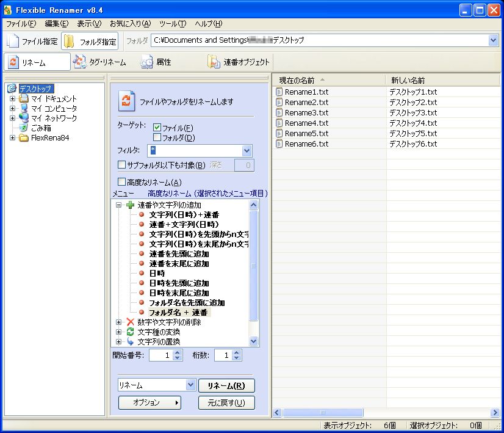Enable サブフォルダ以下も対象(B) checkbox
Image resolution: width=504 pixels, height=433 pixels.
click(x=121, y=165)
